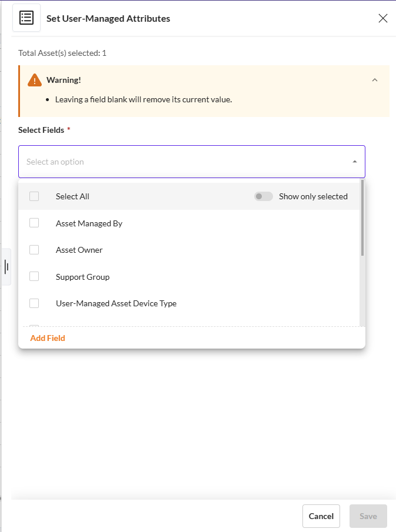Click the User-Managed Asset Device Type text
This screenshot has width=396, height=532.
(116, 303)
